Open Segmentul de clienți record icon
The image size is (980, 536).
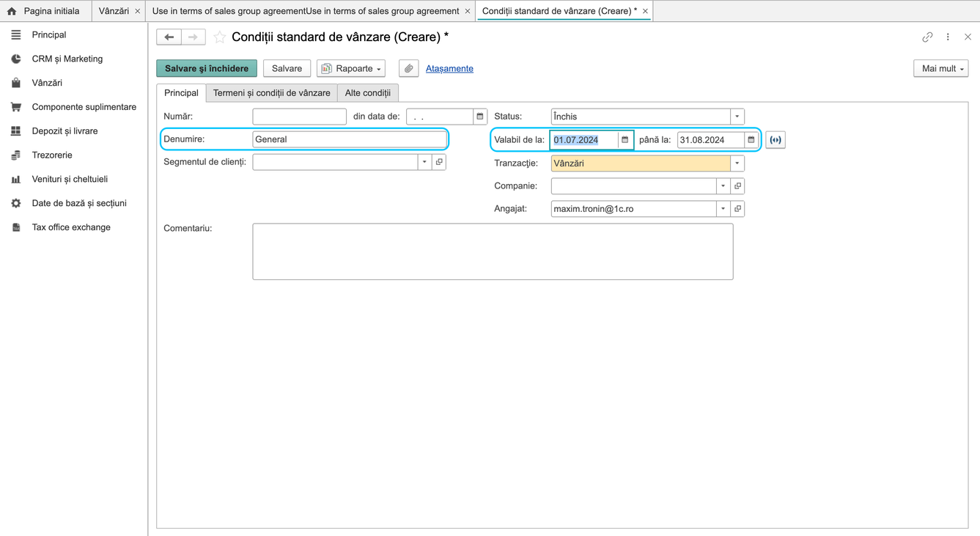coord(440,162)
